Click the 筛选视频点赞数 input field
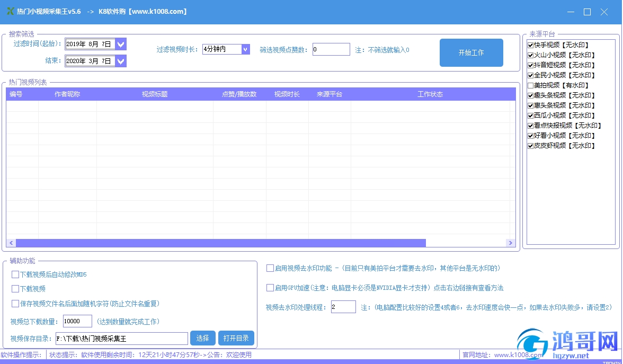Image resolution: width=623 pixels, height=364 pixels. point(331,49)
